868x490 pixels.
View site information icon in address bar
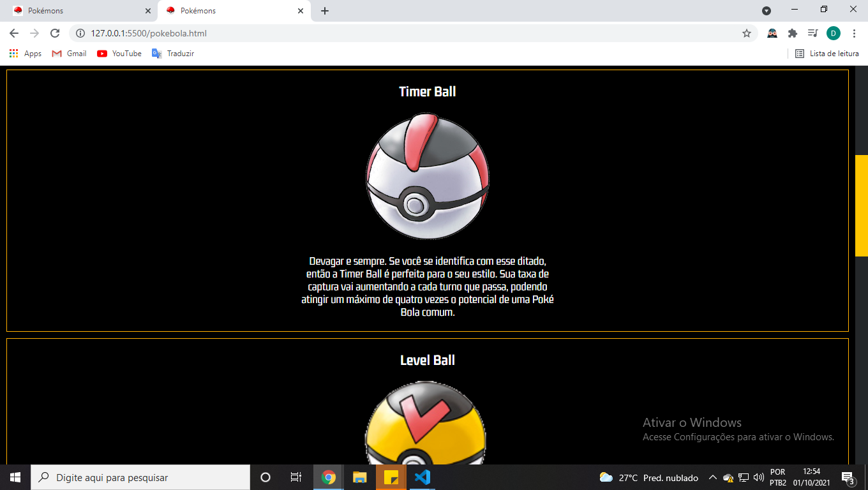(80, 33)
